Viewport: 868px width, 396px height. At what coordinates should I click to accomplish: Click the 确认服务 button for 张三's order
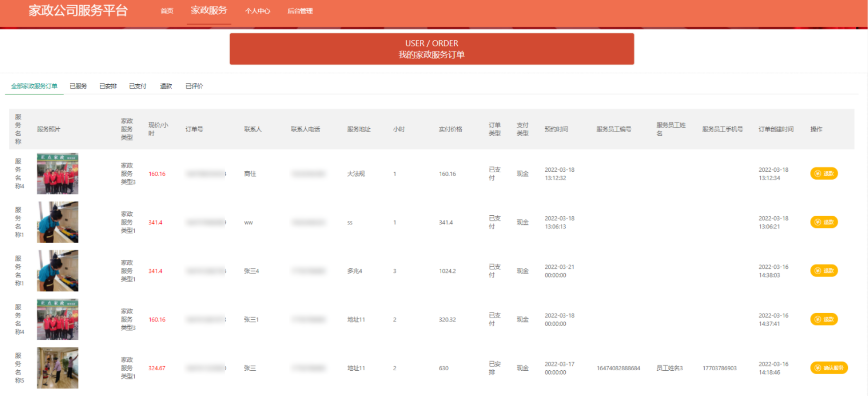[x=829, y=368]
